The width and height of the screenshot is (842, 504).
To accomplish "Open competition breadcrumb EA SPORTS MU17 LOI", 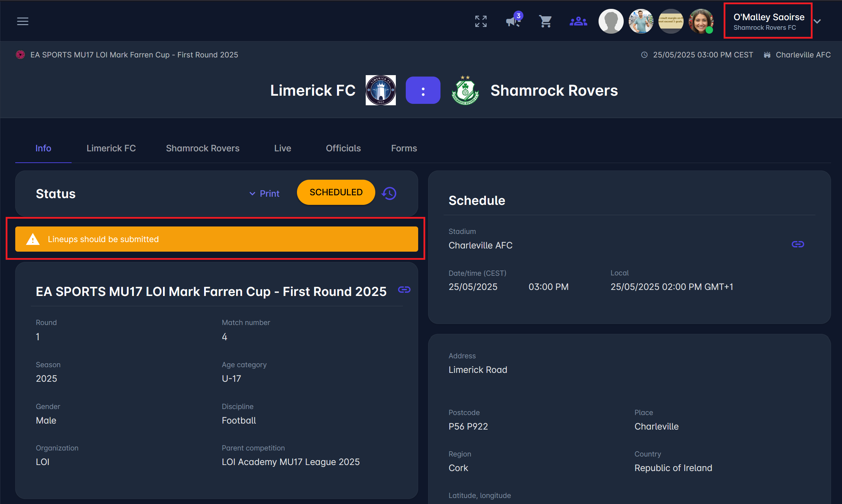I will click(x=134, y=55).
